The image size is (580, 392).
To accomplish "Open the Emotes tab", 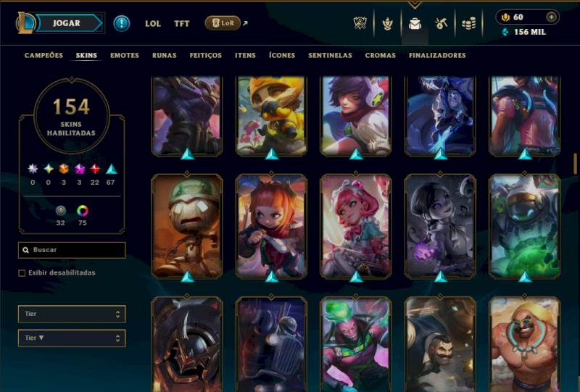I will [x=125, y=56].
